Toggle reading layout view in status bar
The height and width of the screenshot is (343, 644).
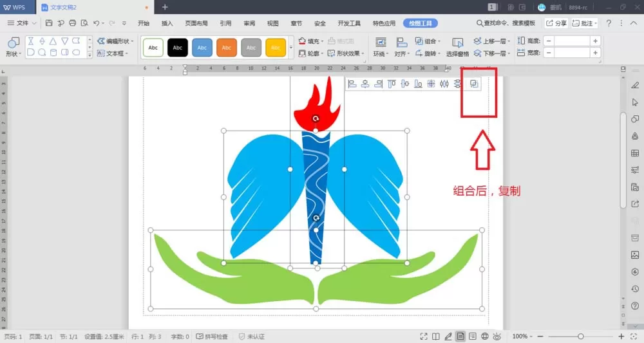(436, 337)
